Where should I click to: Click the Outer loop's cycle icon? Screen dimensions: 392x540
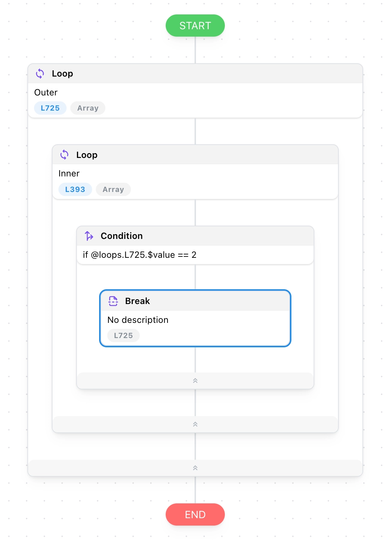(x=40, y=74)
